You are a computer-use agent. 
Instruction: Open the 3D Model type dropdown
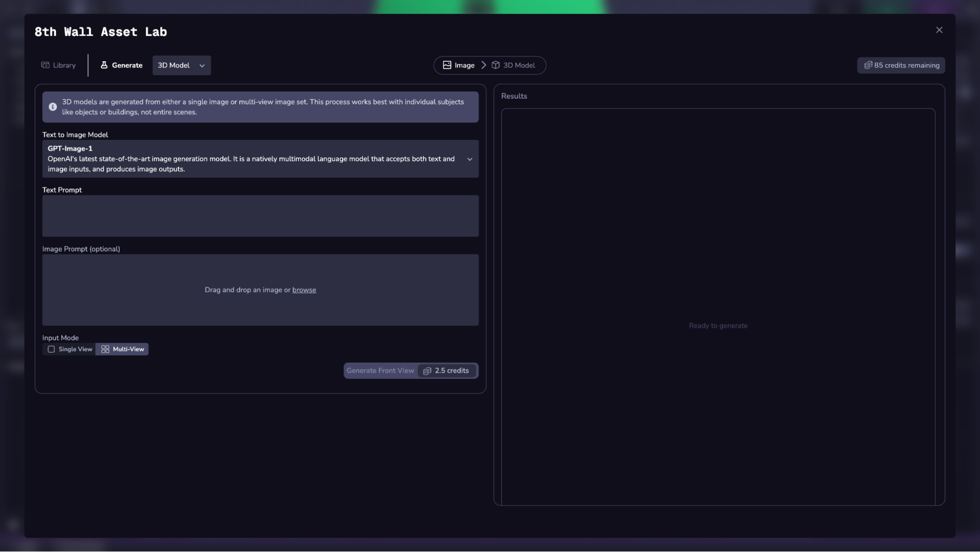coord(181,65)
